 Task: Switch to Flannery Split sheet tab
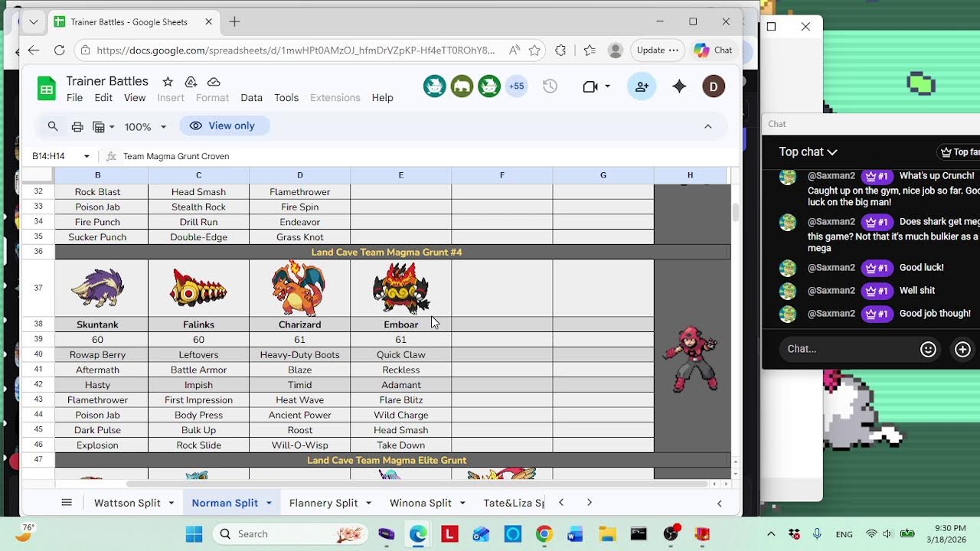coord(323,503)
